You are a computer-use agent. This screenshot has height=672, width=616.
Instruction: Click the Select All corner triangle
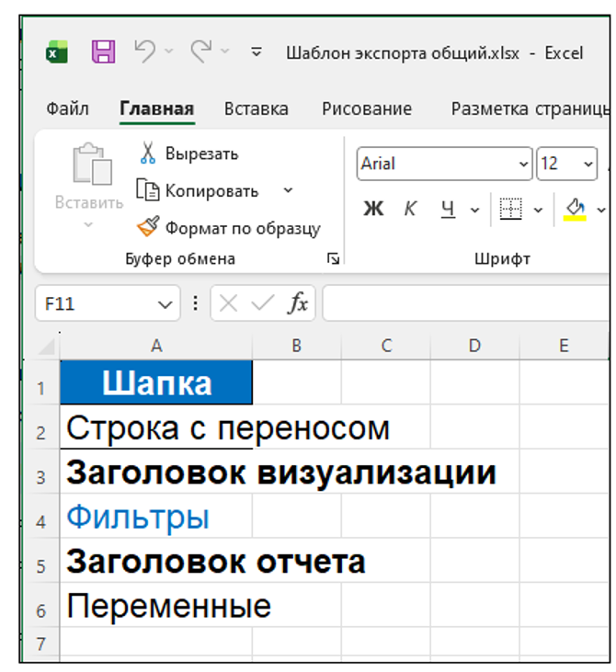point(46,347)
